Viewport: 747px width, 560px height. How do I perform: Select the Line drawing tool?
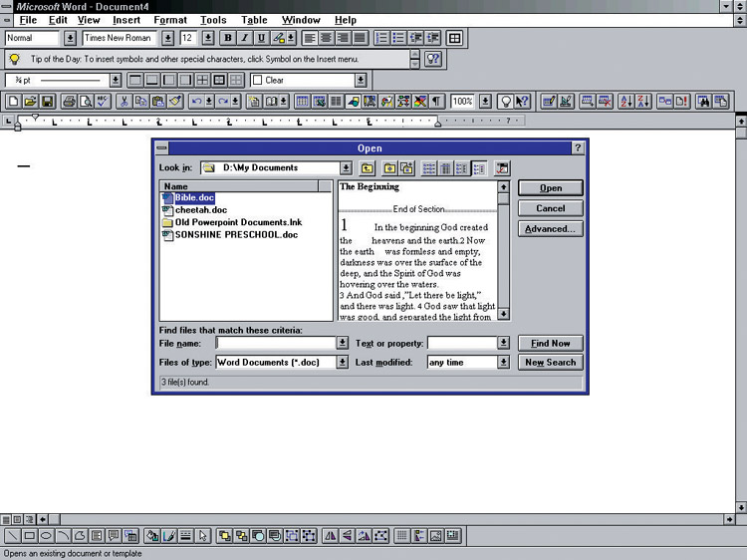tap(12, 536)
